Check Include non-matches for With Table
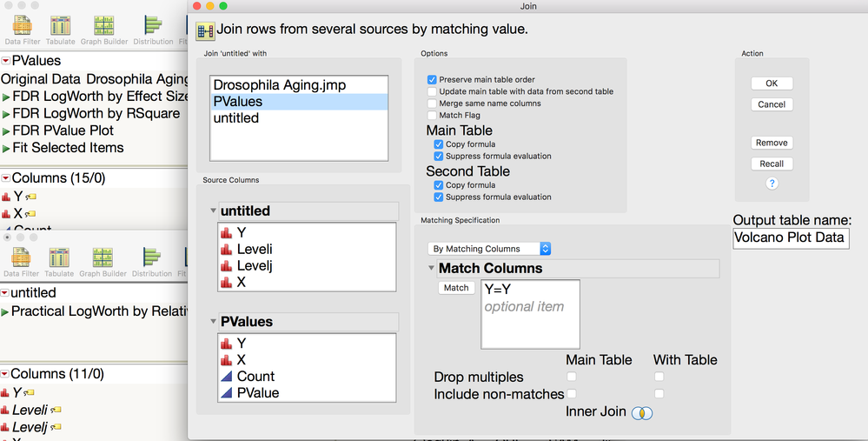The image size is (868, 441). (659, 393)
